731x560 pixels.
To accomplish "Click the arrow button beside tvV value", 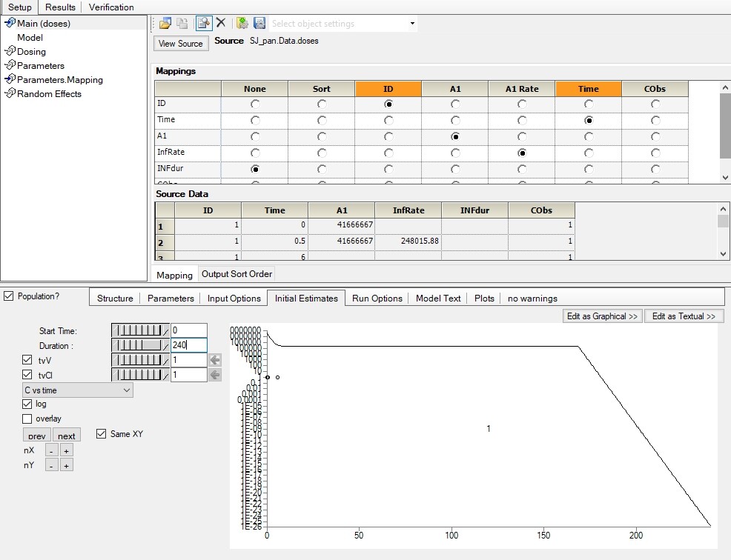I will point(214,360).
